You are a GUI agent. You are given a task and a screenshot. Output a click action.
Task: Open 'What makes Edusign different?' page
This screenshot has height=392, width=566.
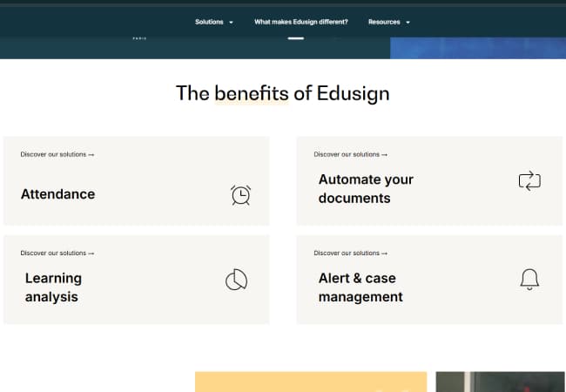click(x=300, y=22)
